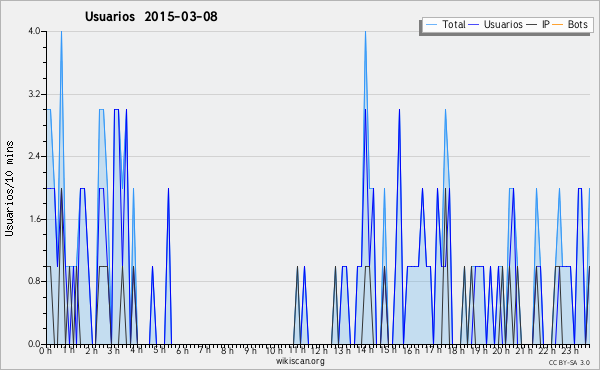The width and height of the screenshot is (600, 370).
Task: Click the 9 h tick on the time axis
Action: [251, 350]
